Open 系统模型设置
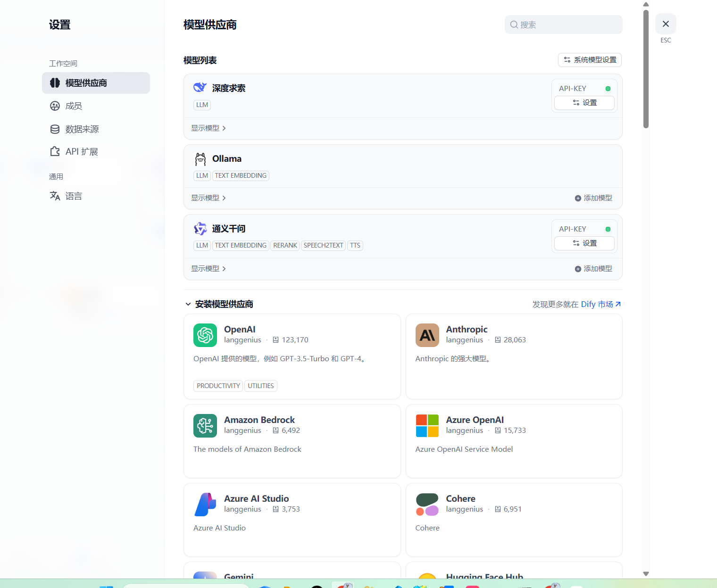Image resolution: width=717 pixels, height=588 pixels. pyautogui.click(x=590, y=60)
